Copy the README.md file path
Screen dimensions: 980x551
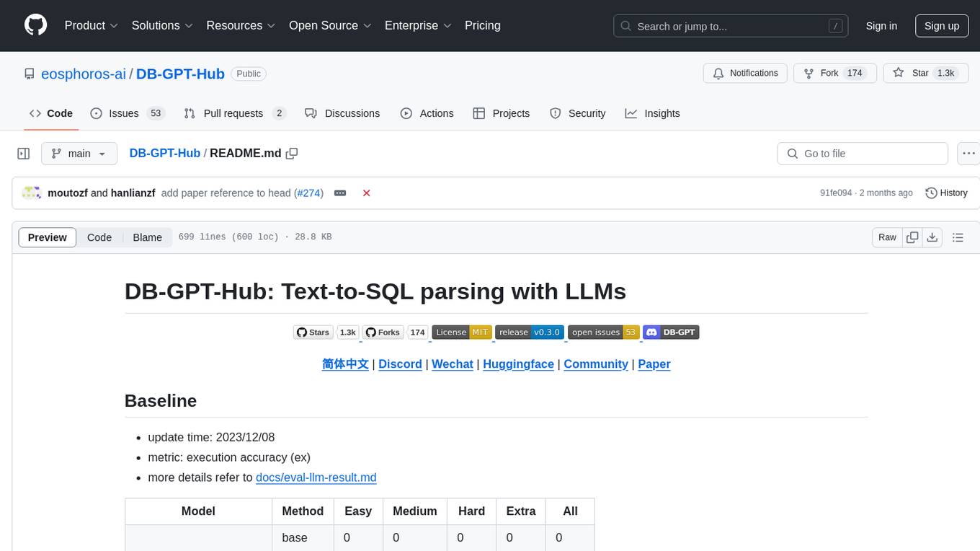click(x=292, y=153)
